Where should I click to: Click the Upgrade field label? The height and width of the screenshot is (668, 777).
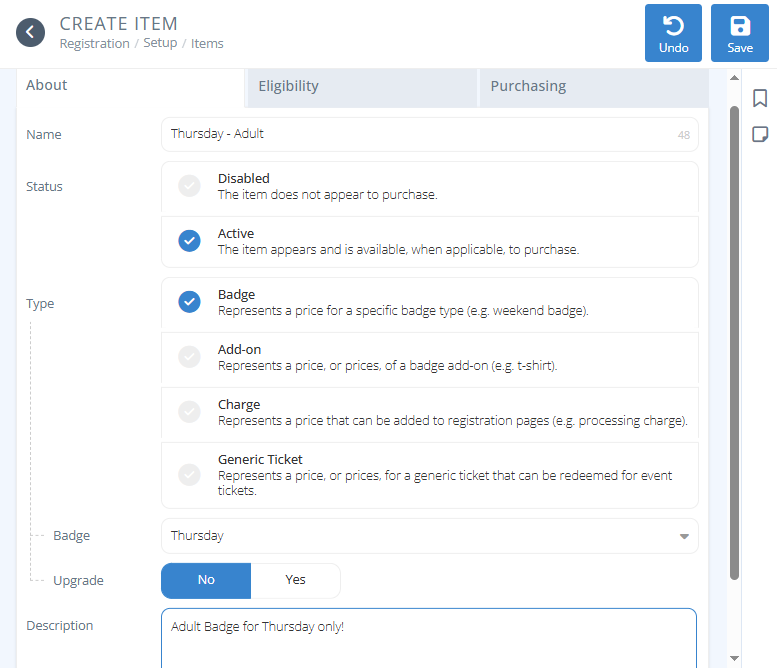[78, 581]
